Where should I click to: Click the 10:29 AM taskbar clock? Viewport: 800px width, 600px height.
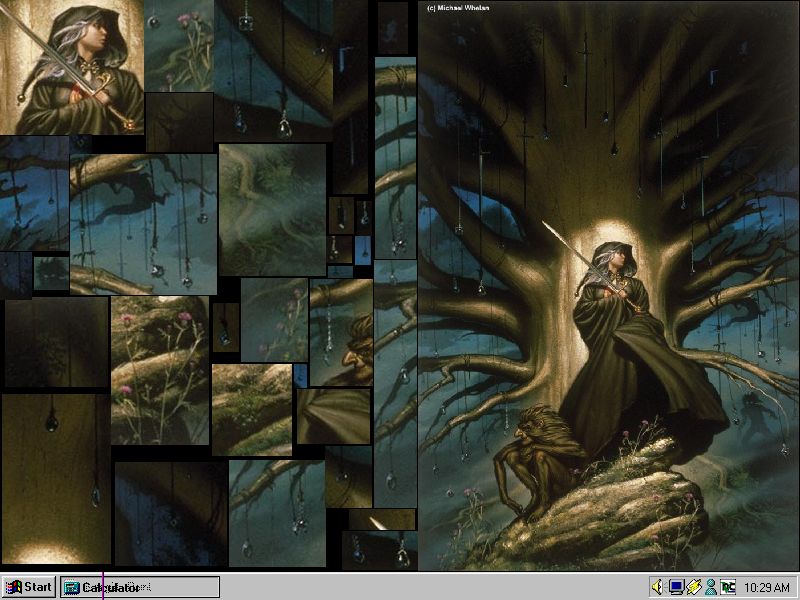(x=767, y=587)
